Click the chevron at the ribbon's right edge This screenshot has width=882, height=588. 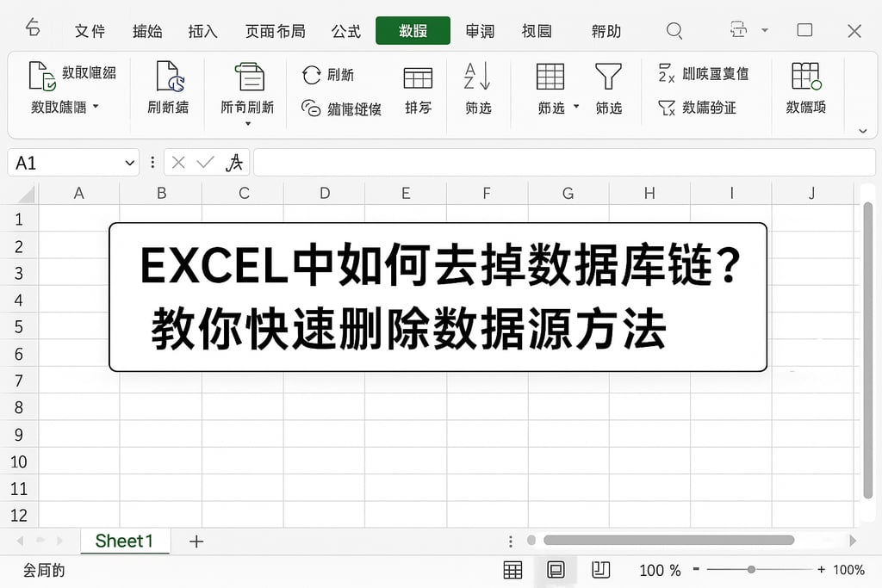[864, 130]
